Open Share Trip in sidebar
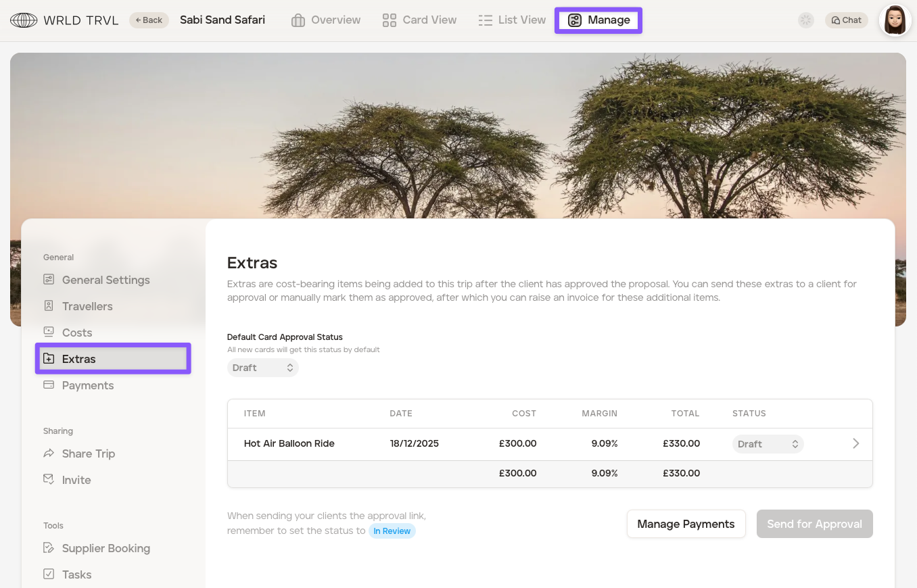 pos(88,454)
